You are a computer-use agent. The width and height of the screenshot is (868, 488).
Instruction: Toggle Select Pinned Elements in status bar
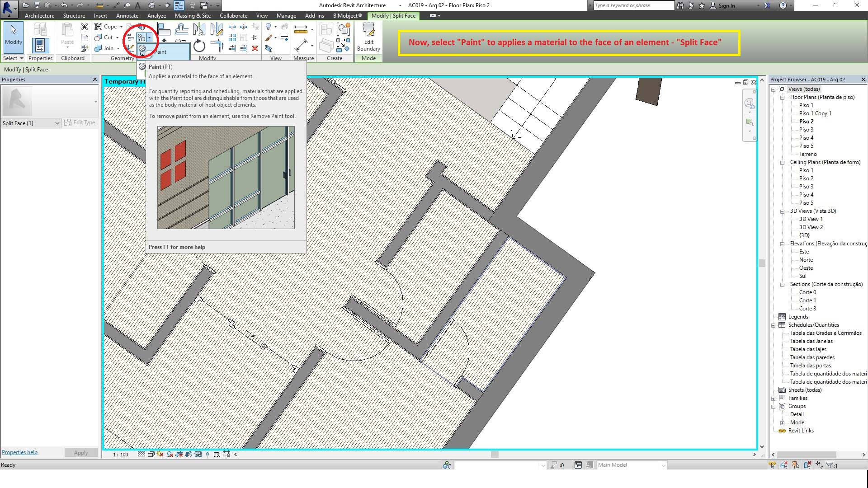796,465
